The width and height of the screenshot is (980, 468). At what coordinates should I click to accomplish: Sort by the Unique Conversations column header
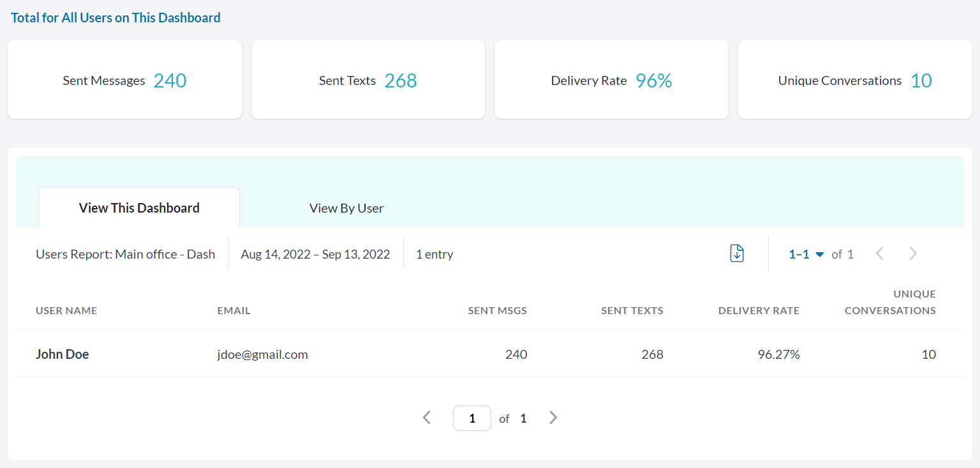click(x=890, y=303)
